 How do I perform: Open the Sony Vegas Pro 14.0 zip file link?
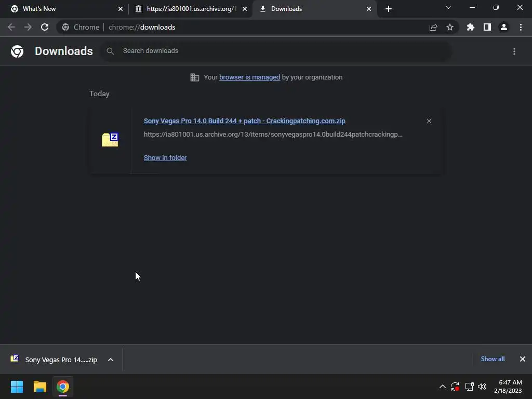pos(244,121)
